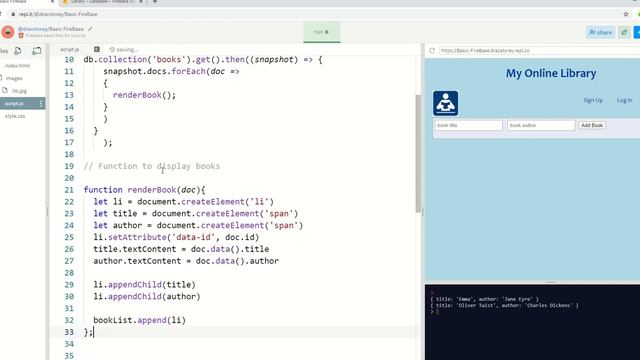This screenshot has height=360, width=640.
Task: Click the book author input field
Action: point(541,125)
